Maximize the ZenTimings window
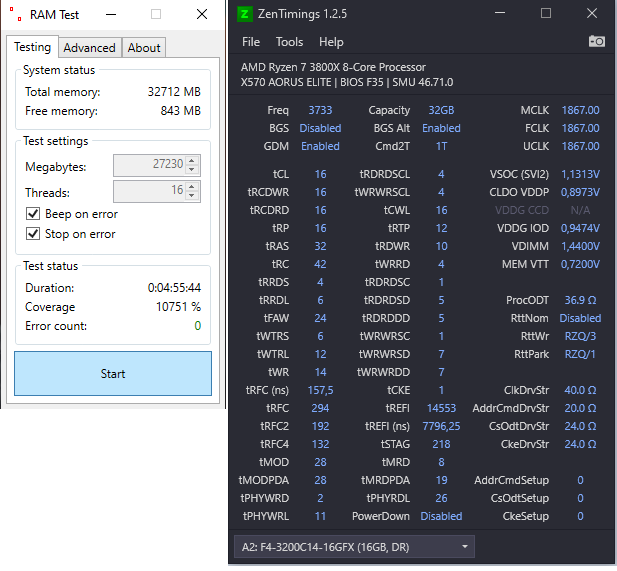The height and width of the screenshot is (571, 617). pyautogui.click(x=545, y=13)
